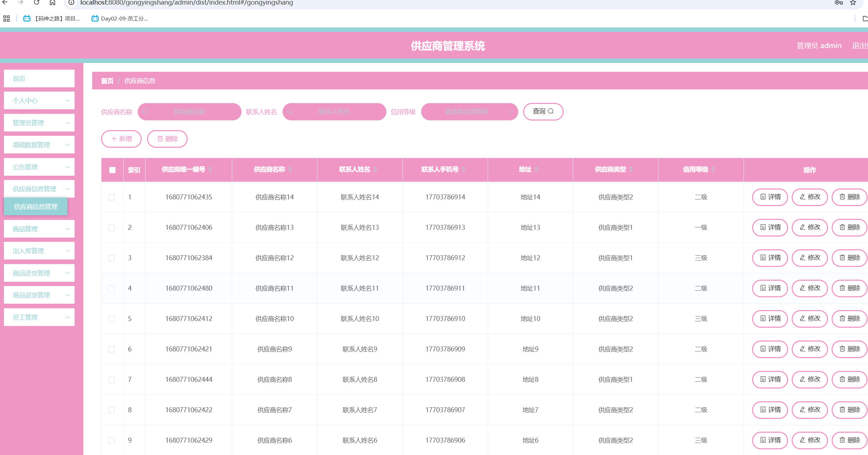Click the browser address bar URL
868x455 pixels.
pyautogui.click(x=187, y=3)
